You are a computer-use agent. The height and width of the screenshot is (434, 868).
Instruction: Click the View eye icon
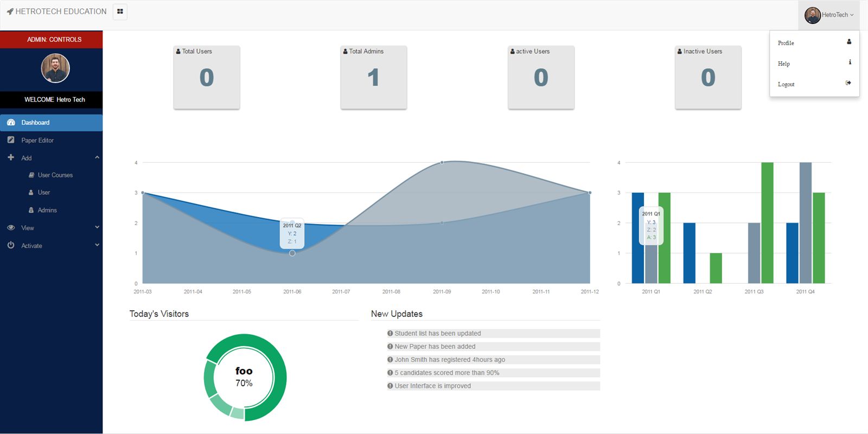[x=11, y=228]
